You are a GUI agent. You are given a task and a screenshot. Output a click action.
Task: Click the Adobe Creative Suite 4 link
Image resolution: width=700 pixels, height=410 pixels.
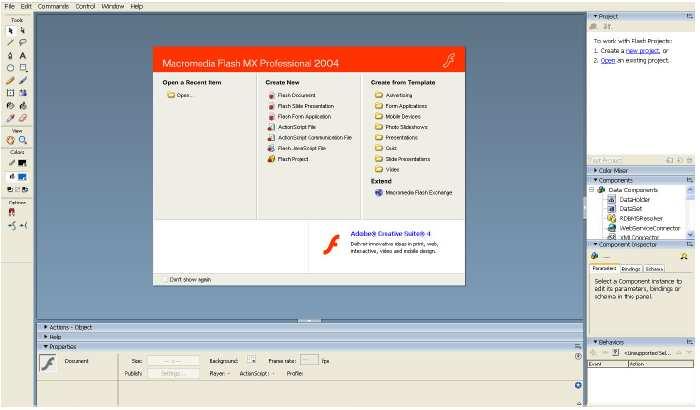[x=390, y=234]
